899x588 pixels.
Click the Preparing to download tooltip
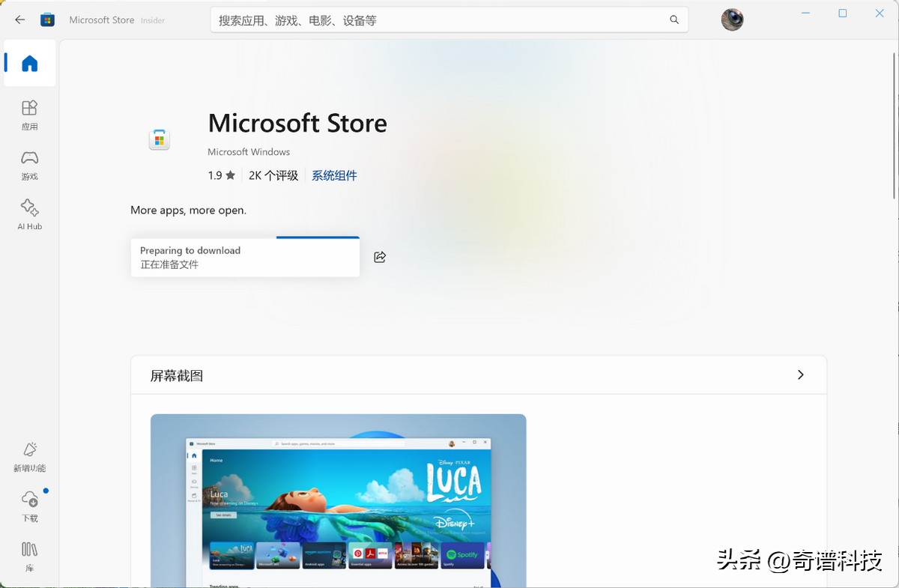(x=245, y=258)
